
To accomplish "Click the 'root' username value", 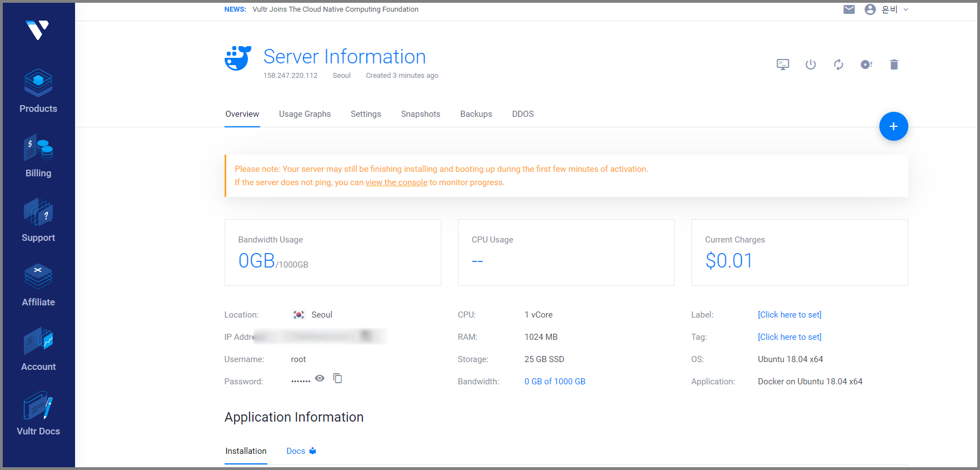I will pos(299,359).
